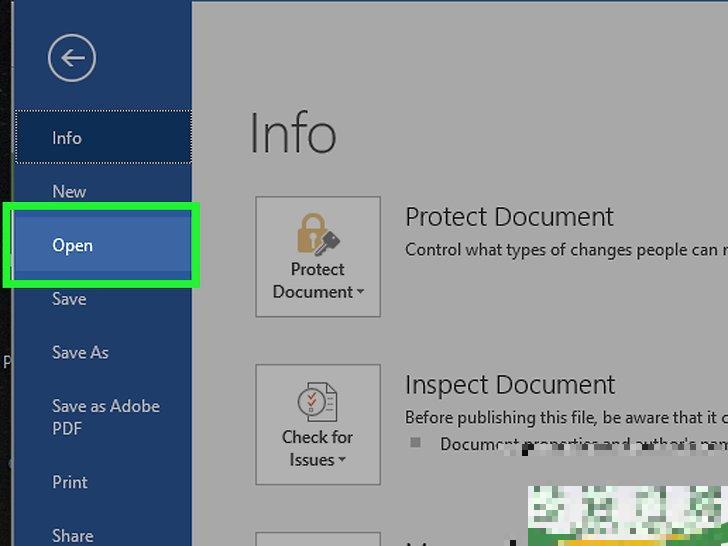Click Save in the left sidebar
Screen dimensions: 728x546
click(69, 299)
